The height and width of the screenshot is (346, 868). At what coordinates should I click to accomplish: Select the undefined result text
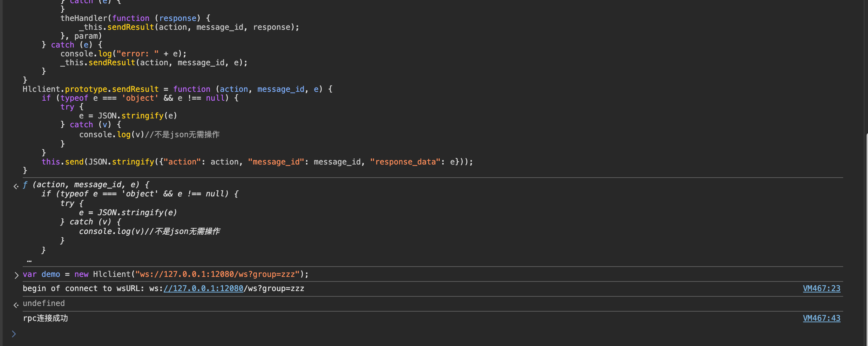pyautogui.click(x=44, y=303)
